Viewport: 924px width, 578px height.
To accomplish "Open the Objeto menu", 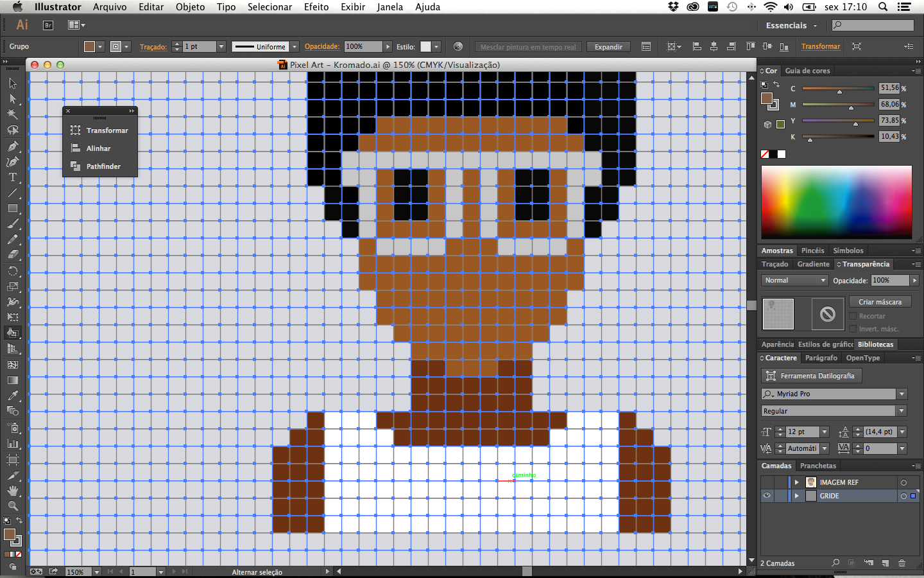I will click(x=190, y=7).
